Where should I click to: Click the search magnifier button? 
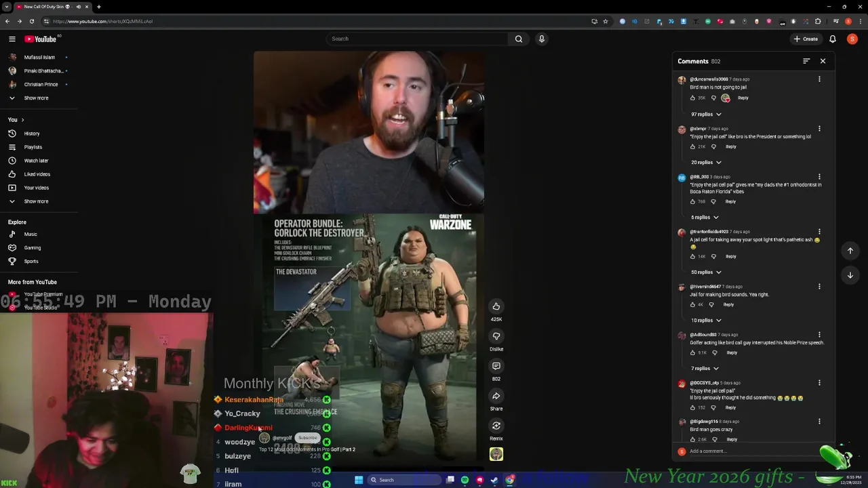[x=519, y=39]
